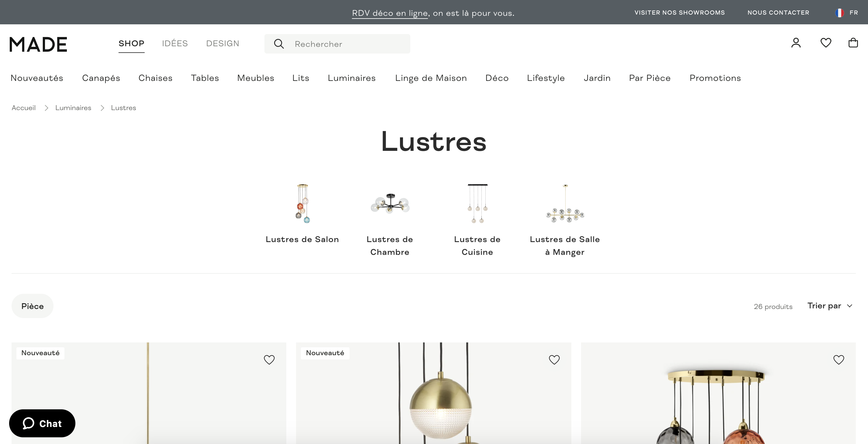Image resolution: width=868 pixels, height=444 pixels.
Task: Go to Luminaires breadcrumb
Action: pyautogui.click(x=73, y=108)
